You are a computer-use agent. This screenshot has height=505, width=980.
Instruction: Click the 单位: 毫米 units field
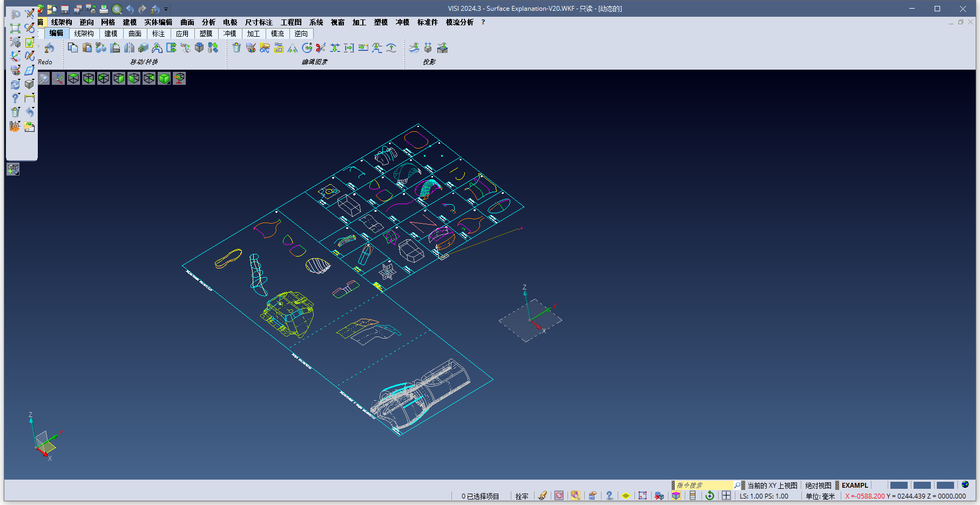click(820, 496)
